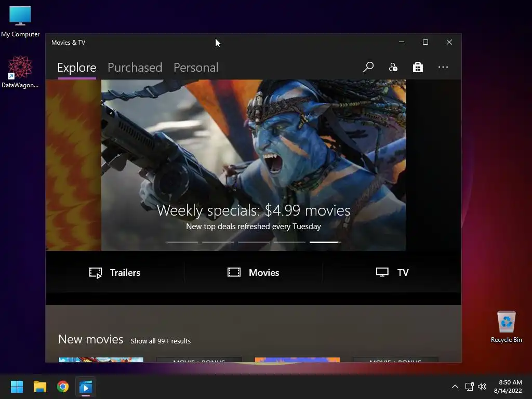
Task: Open the Windows Start menu
Action: tap(17, 387)
